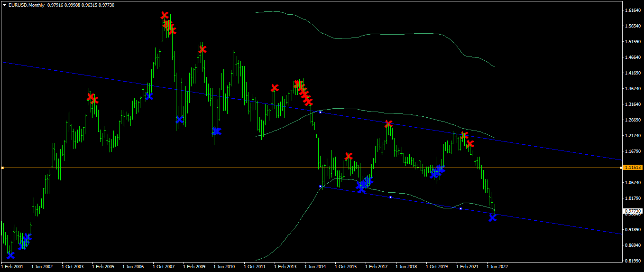Click the red X marker above the Feb 2009 peak
The image size is (644, 272).
click(x=202, y=49)
